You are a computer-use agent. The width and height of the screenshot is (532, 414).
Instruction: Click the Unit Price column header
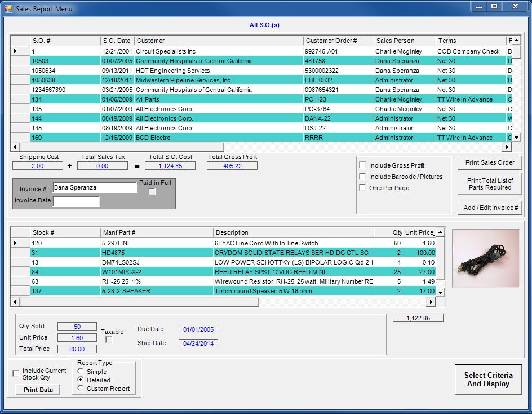click(x=419, y=232)
